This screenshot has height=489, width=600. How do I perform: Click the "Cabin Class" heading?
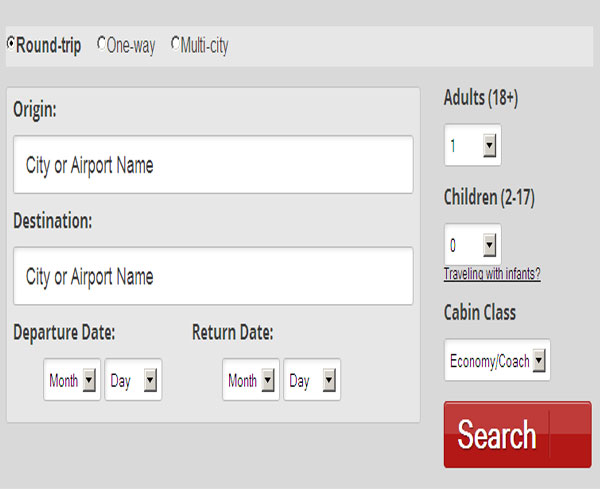coord(480,313)
